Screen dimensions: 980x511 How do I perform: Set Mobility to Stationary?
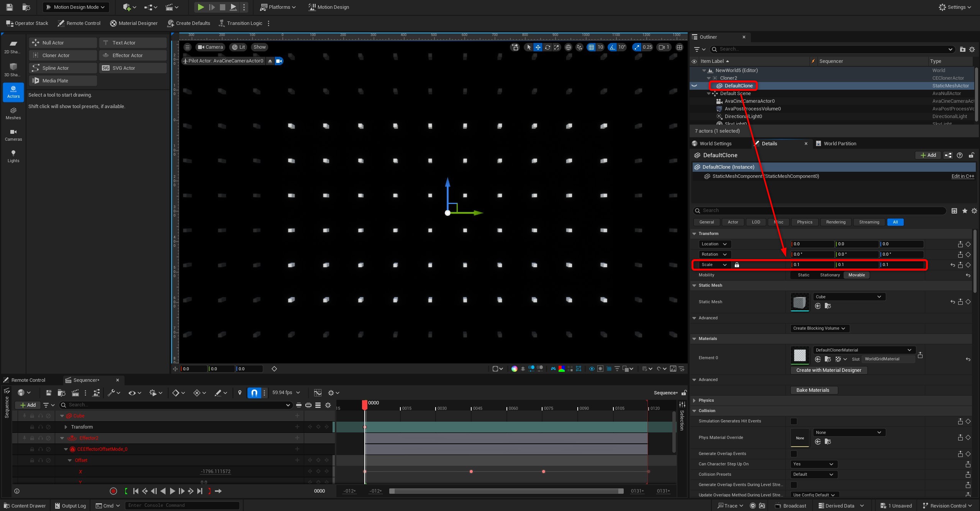tap(830, 275)
